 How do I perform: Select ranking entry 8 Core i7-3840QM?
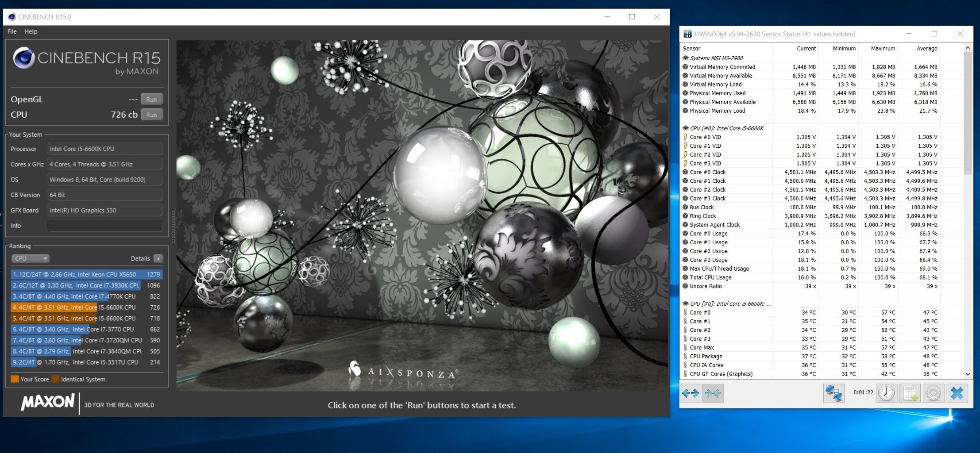(87, 351)
